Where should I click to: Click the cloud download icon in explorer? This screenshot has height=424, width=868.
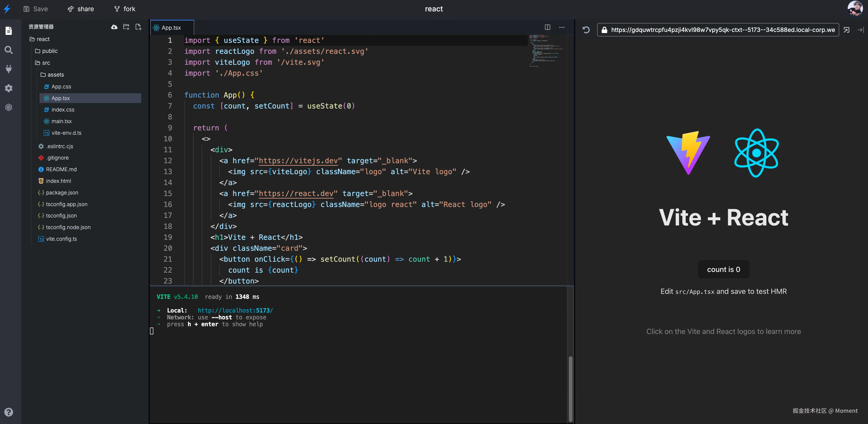114,27
